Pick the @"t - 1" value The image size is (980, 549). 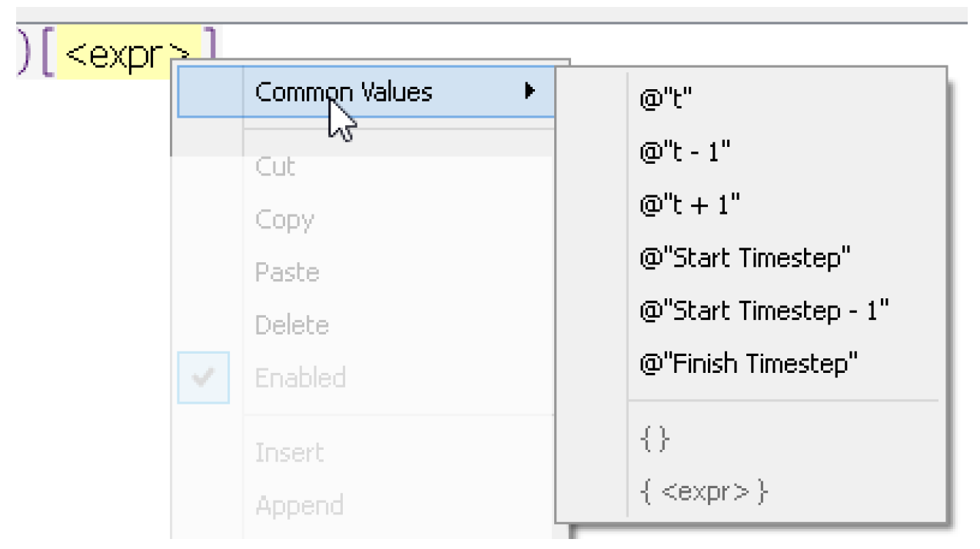[x=684, y=152]
